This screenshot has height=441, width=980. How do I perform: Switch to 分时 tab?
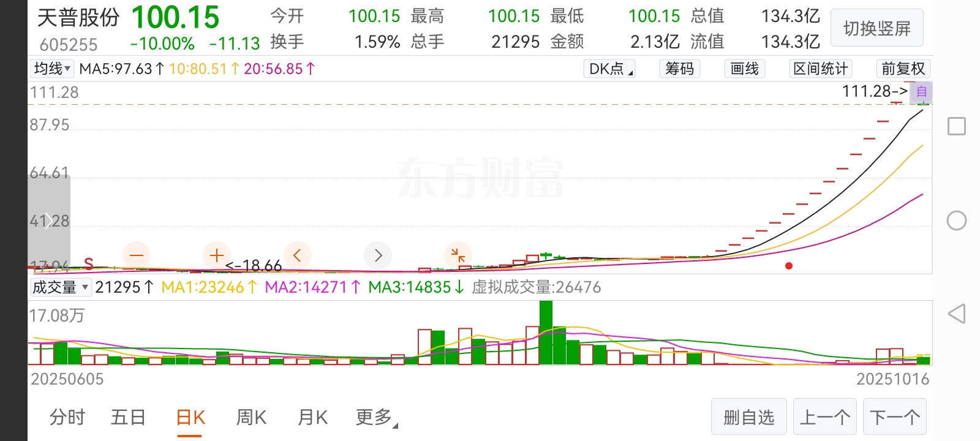[x=67, y=418]
